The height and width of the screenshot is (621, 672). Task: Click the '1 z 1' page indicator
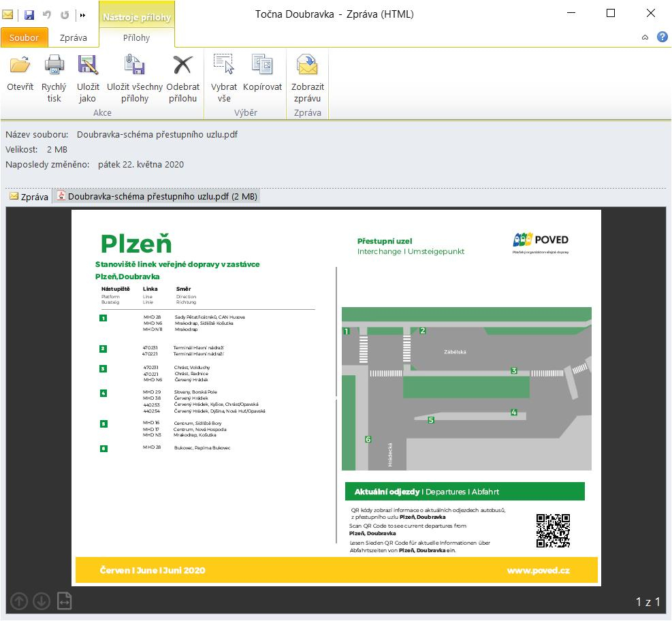click(x=647, y=602)
